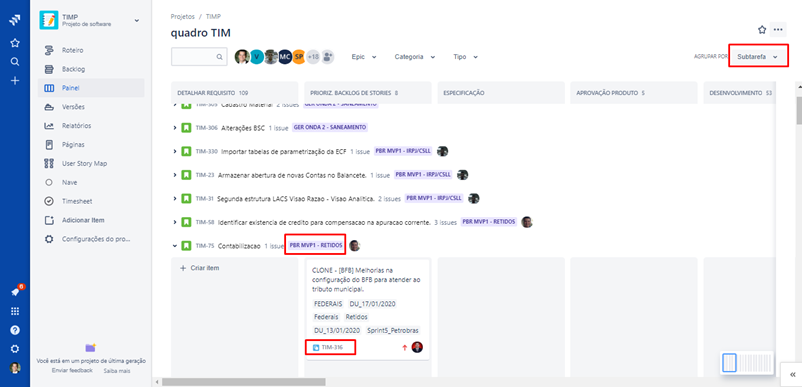Click the horizontal scrollbar thumb

click(243, 382)
